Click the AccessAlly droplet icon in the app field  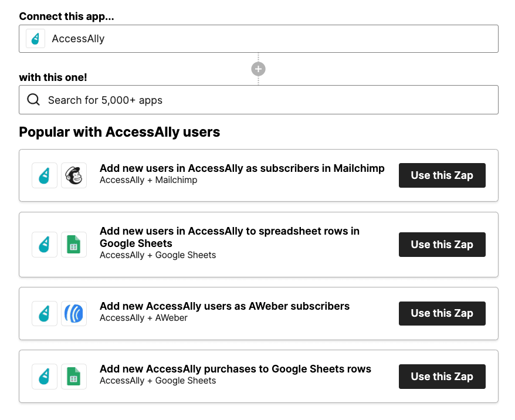pyautogui.click(x=35, y=39)
